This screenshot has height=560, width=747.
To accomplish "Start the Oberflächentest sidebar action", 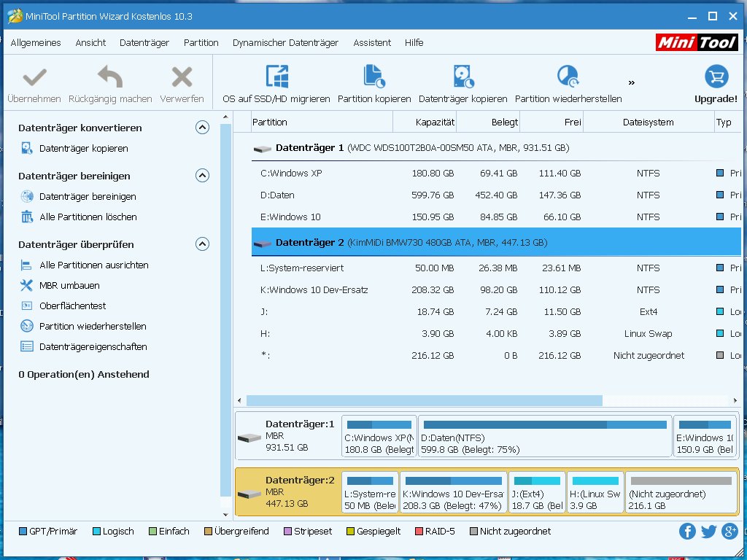I will pyautogui.click(x=72, y=306).
